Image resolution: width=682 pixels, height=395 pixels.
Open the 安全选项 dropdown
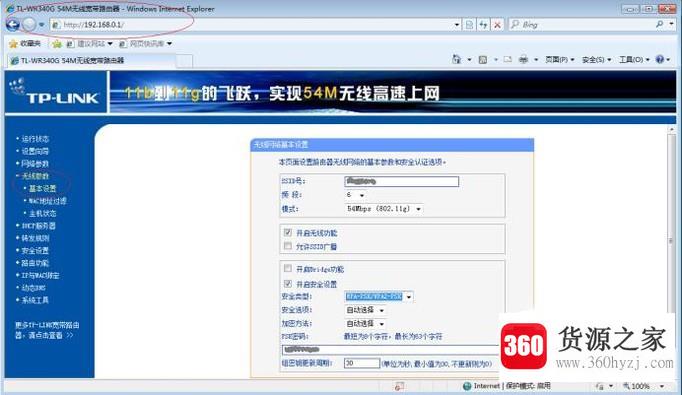tap(365, 310)
